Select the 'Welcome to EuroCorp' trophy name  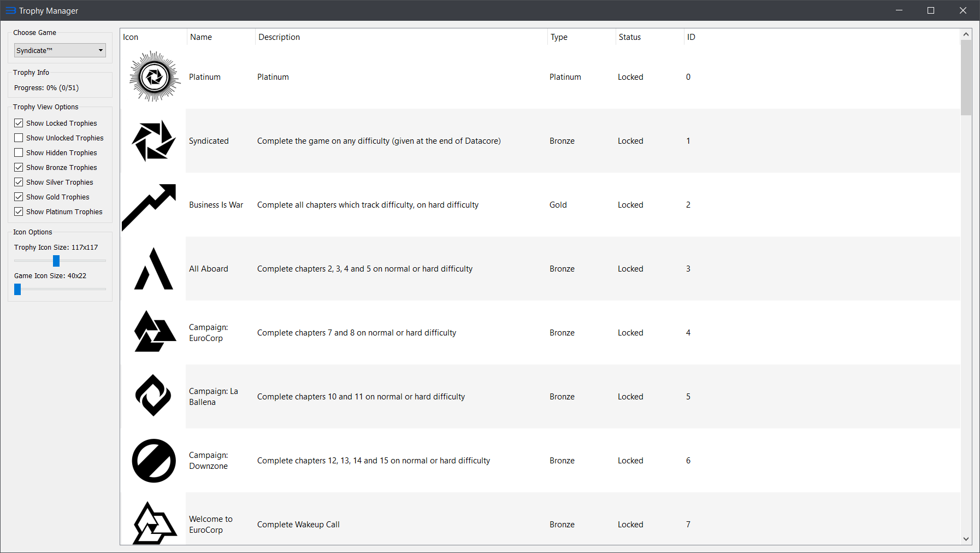(x=211, y=525)
